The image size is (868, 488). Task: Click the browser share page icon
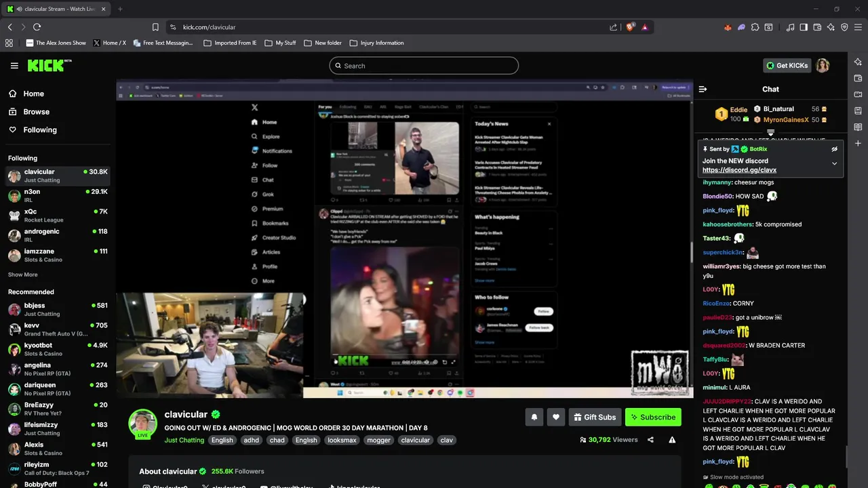coord(613,27)
